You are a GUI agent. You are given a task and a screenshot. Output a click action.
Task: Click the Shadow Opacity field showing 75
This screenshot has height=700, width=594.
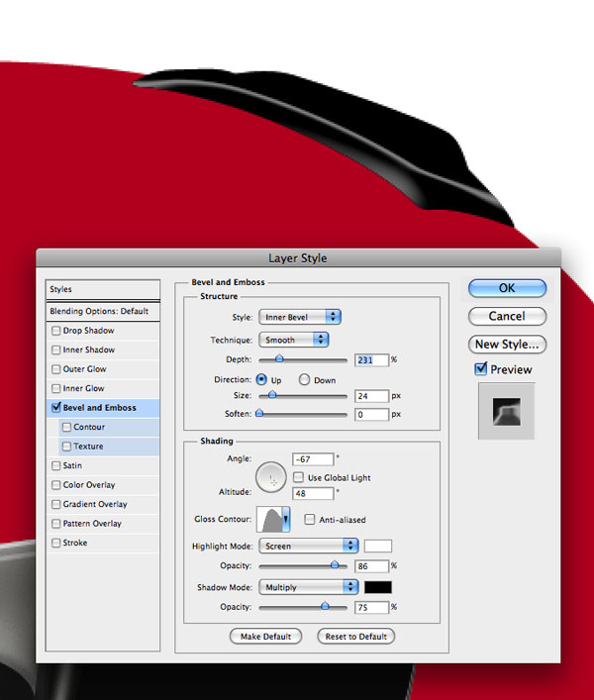372,608
